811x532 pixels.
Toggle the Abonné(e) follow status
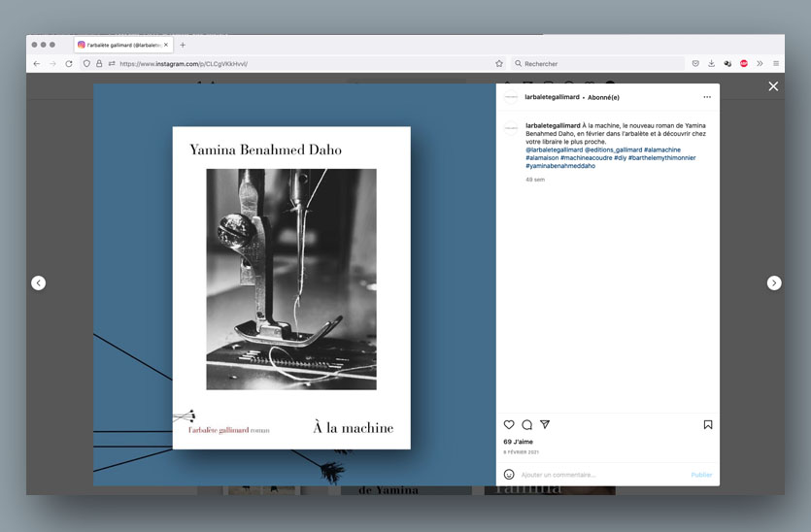click(603, 97)
